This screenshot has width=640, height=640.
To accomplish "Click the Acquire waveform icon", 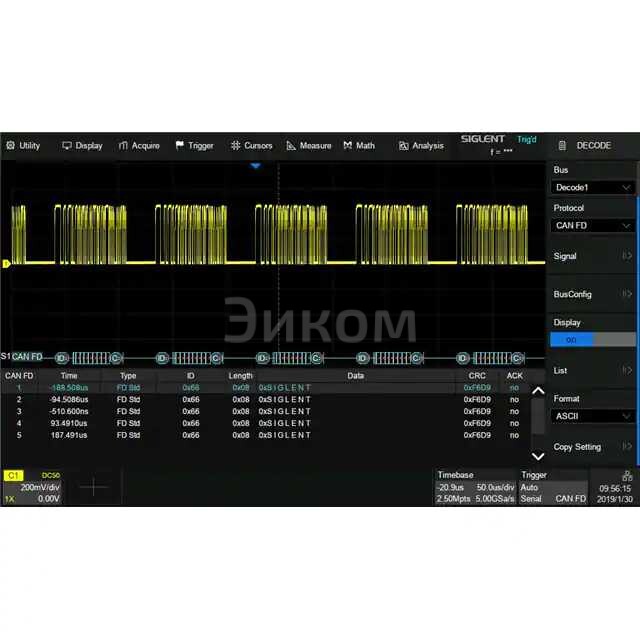I will (x=123, y=145).
